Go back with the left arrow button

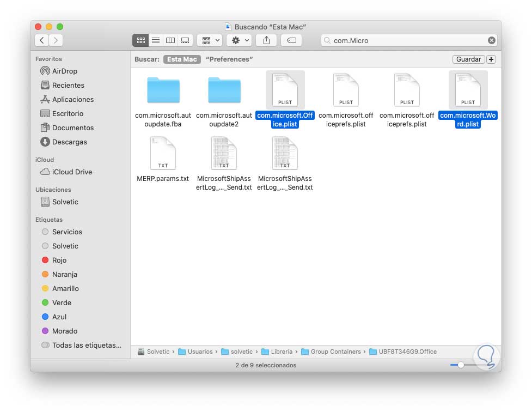coord(42,40)
